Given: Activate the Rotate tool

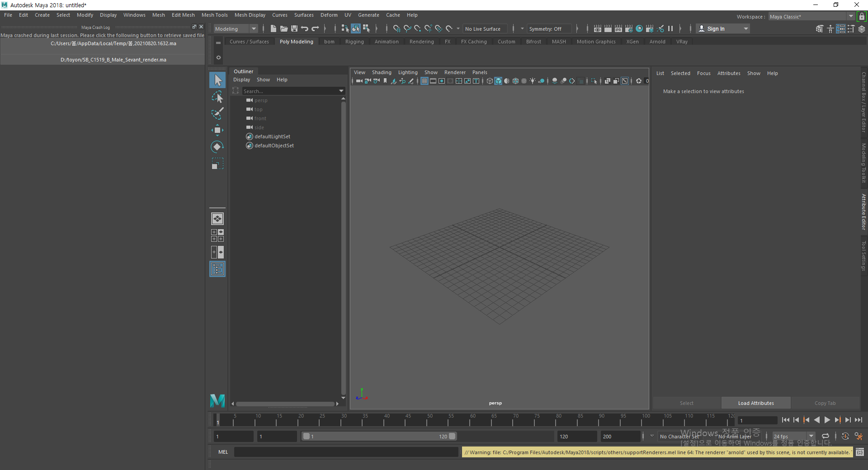Looking at the screenshot, I should pos(217,147).
